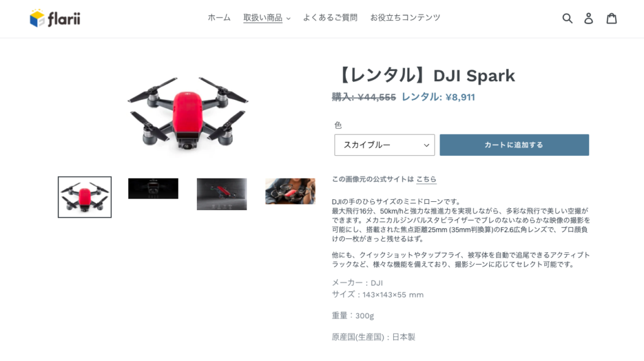Select the thumbnail of person holding drone

coord(291,191)
